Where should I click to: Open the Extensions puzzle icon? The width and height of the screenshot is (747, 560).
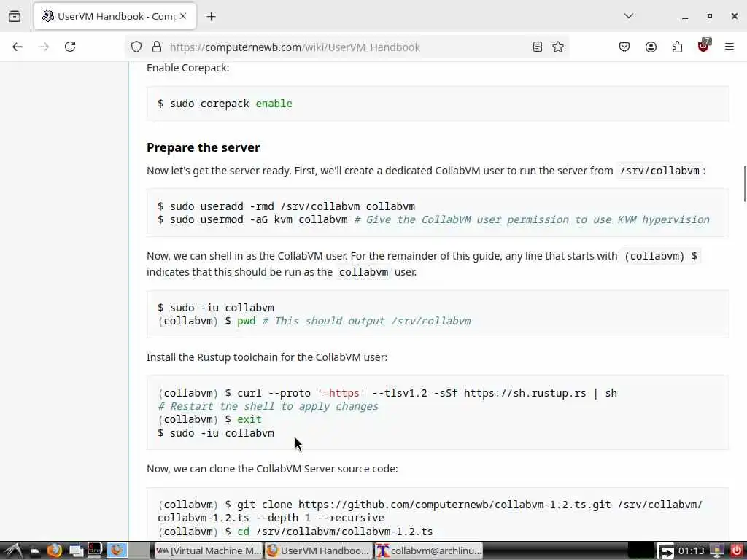pyautogui.click(x=677, y=47)
